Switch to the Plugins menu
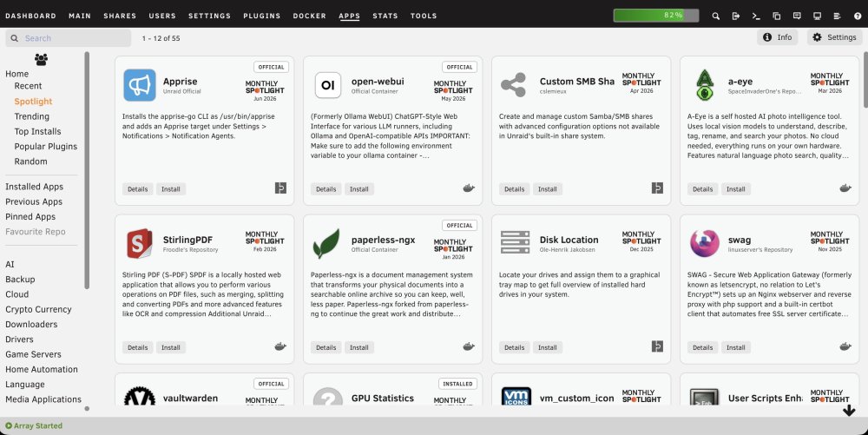 coord(262,16)
